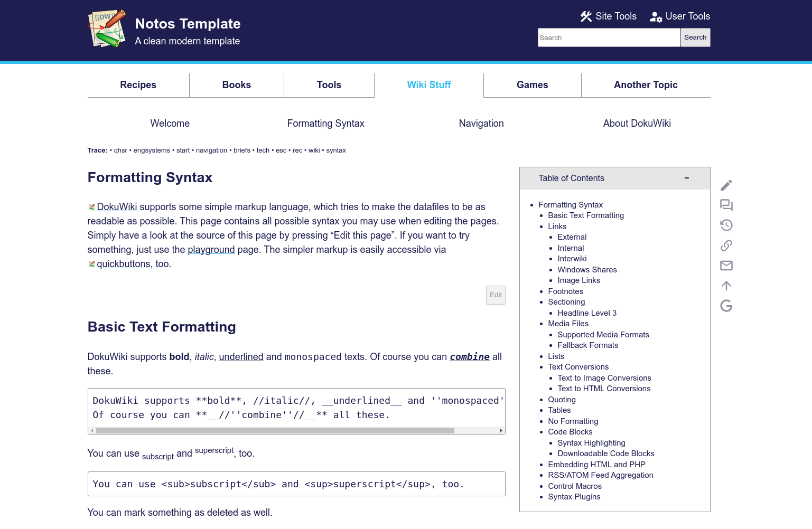The image size is (812, 529).
Task: Click wiki in the breadcrumb trace
Action: pyautogui.click(x=314, y=150)
